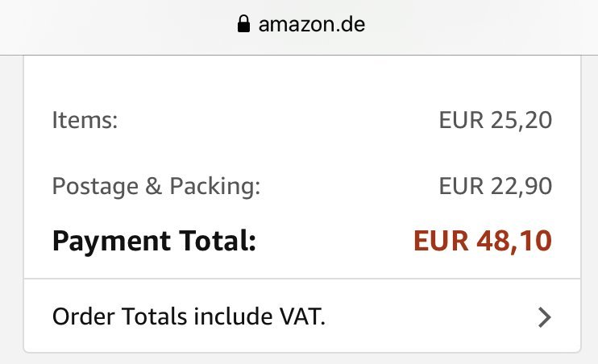Click the Postage & Packing label
The width and height of the screenshot is (598, 364).
156,187
